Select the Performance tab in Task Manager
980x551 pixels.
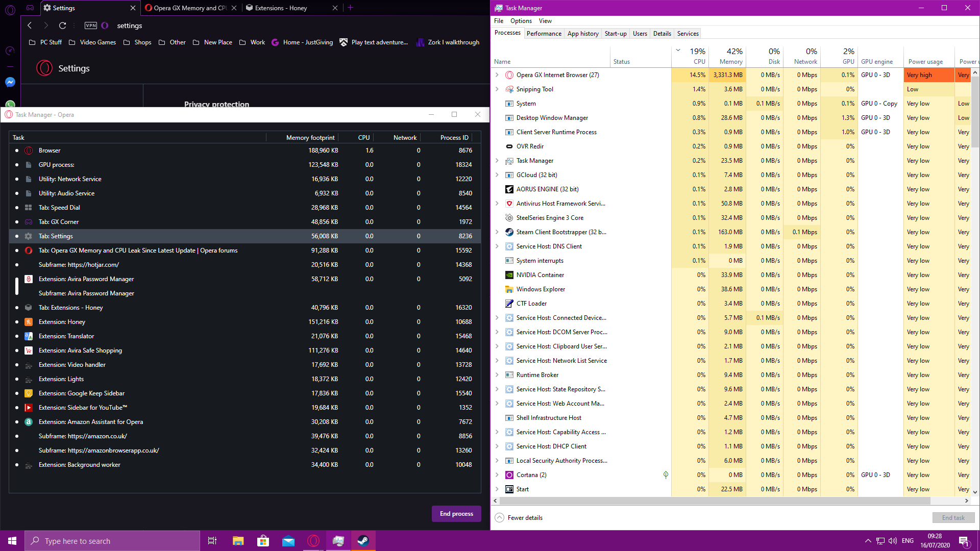tap(544, 33)
